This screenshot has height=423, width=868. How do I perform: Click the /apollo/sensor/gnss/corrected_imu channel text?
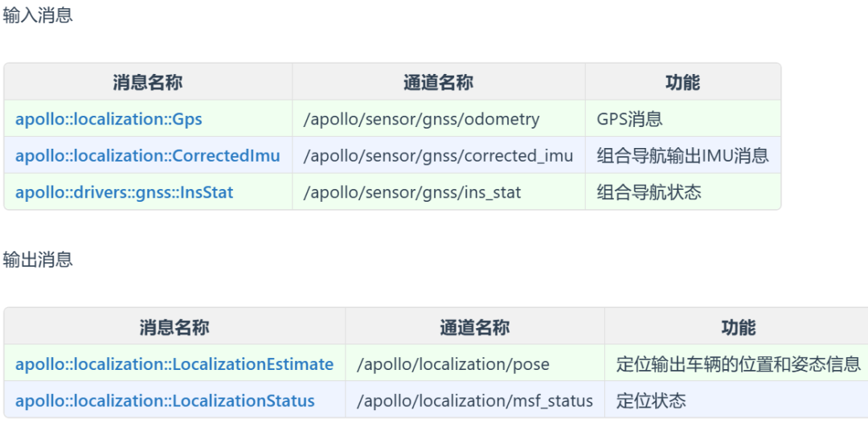click(x=438, y=155)
